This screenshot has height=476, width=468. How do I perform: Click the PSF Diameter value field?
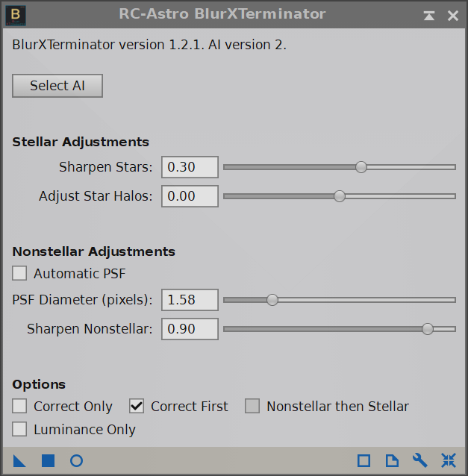pos(190,300)
